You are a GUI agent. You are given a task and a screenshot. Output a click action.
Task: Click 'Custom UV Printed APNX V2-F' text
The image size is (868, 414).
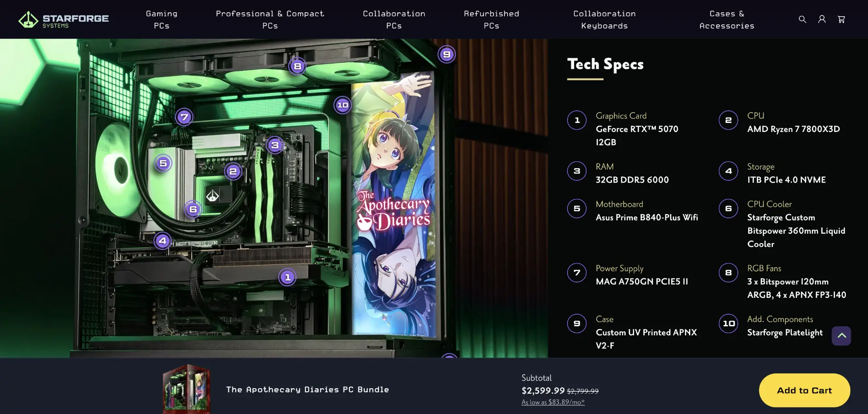[x=646, y=339]
